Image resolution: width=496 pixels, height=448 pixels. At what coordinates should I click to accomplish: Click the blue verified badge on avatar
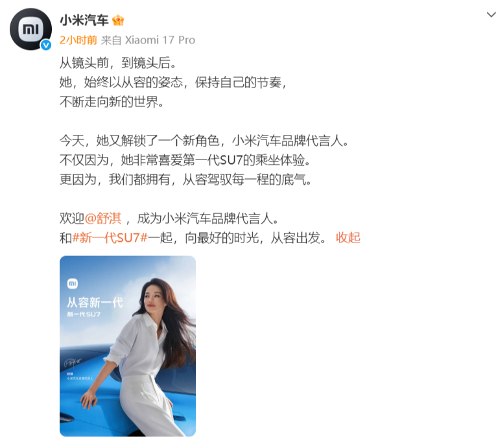46,45
